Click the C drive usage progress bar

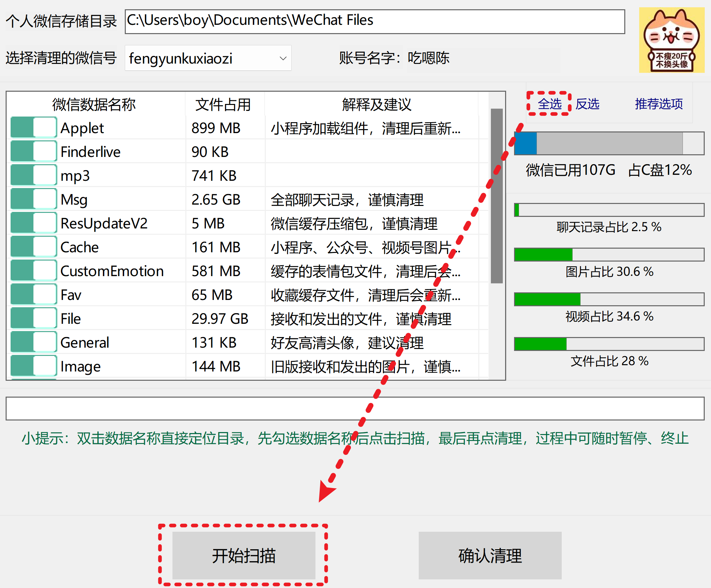(x=609, y=143)
